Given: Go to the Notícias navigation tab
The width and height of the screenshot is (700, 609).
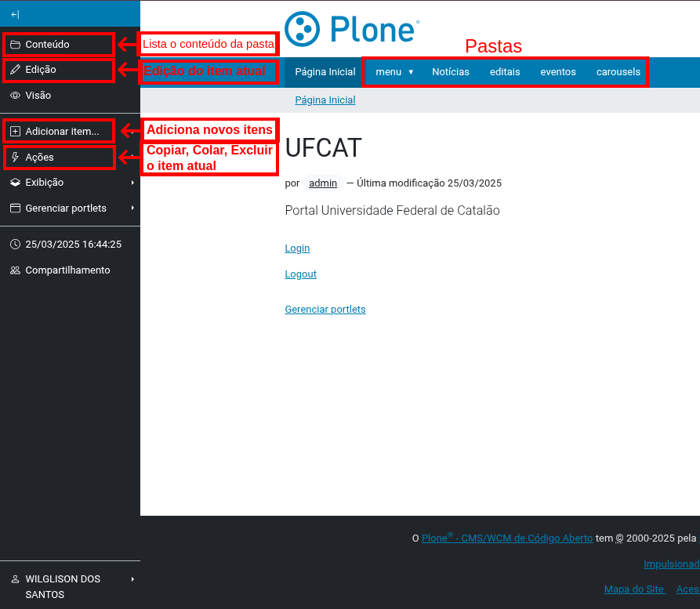Looking at the screenshot, I should [x=451, y=72].
